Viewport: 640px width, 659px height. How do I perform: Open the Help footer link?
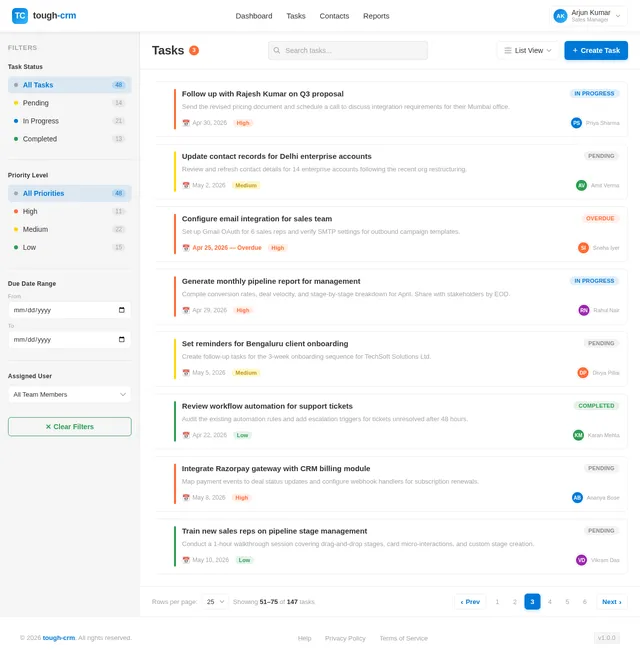305,638
